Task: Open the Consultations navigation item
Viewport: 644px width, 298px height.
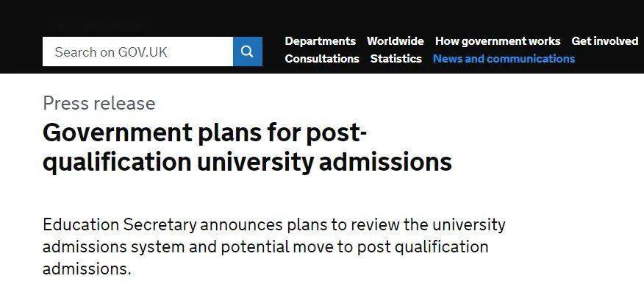Action: (x=322, y=59)
